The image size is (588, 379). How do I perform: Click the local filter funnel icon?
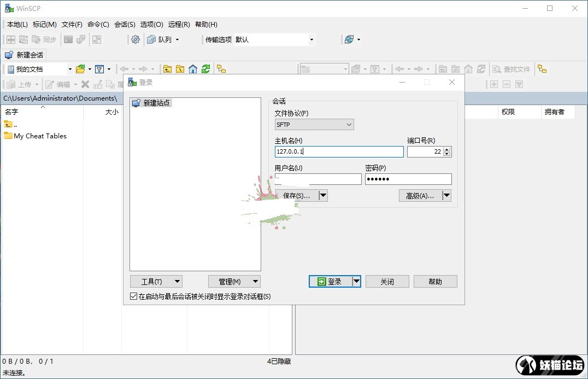pyautogui.click(x=99, y=69)
